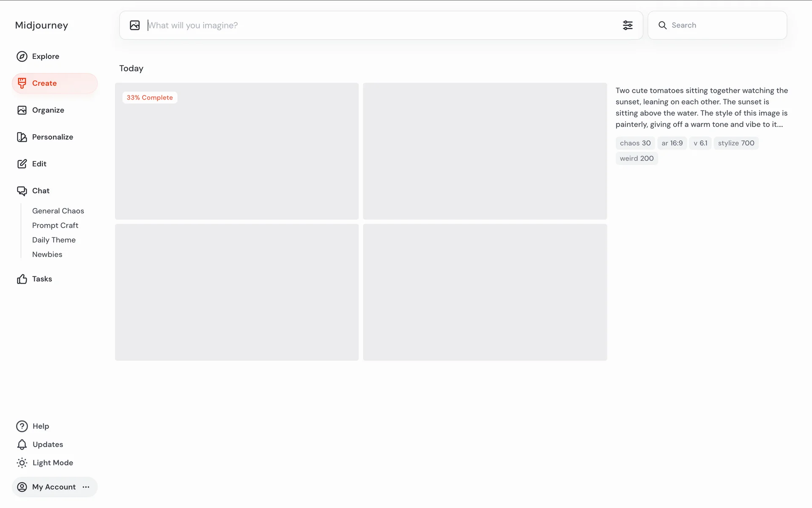
Task: Open the General Chaos chat room
Action: click(x=58, y=211)
